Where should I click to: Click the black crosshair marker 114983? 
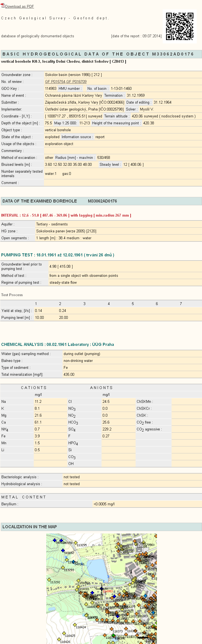[x=102, y=588]
